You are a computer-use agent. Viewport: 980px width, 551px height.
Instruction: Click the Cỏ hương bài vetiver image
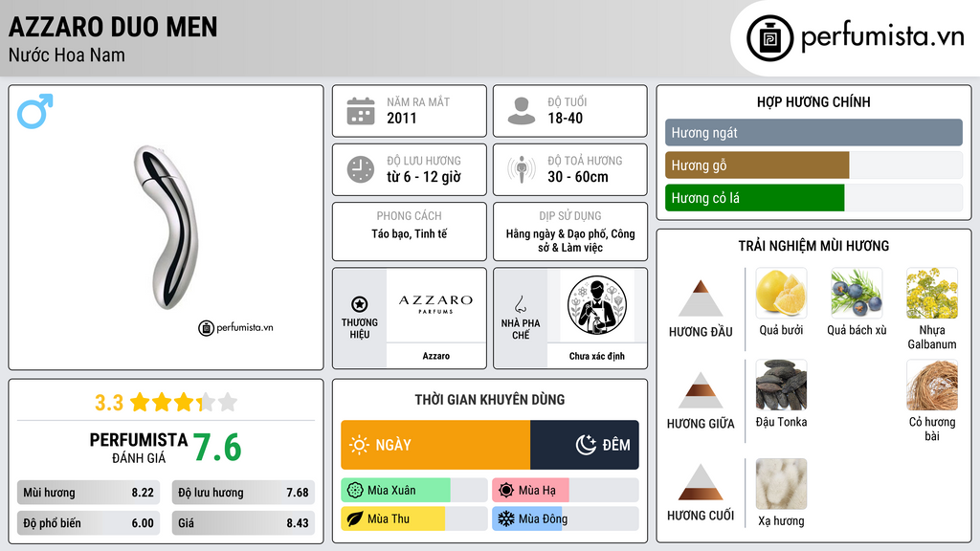(932, 385)
